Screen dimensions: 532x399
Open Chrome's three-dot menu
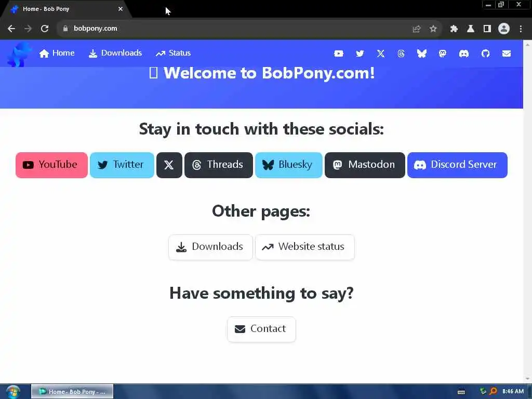[521, 29]
